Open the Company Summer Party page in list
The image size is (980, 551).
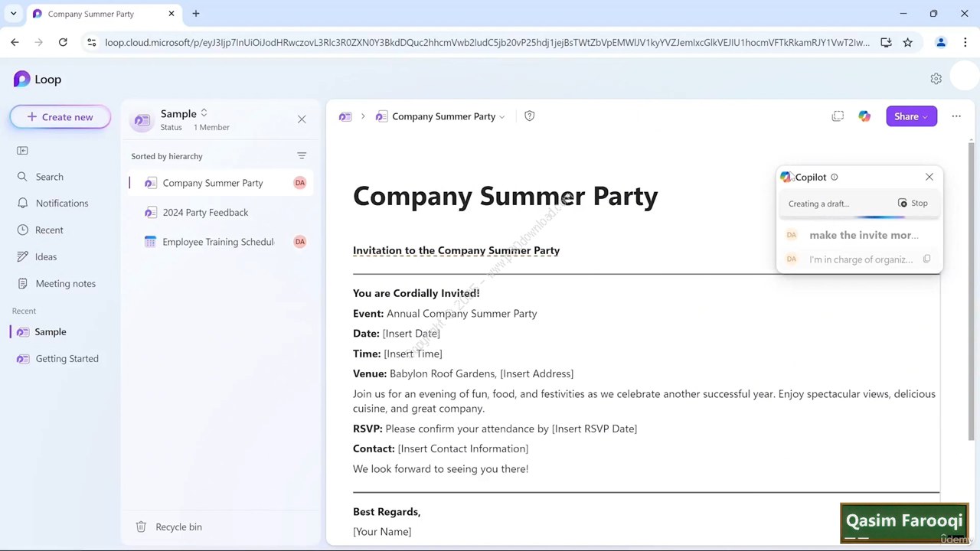220,183
